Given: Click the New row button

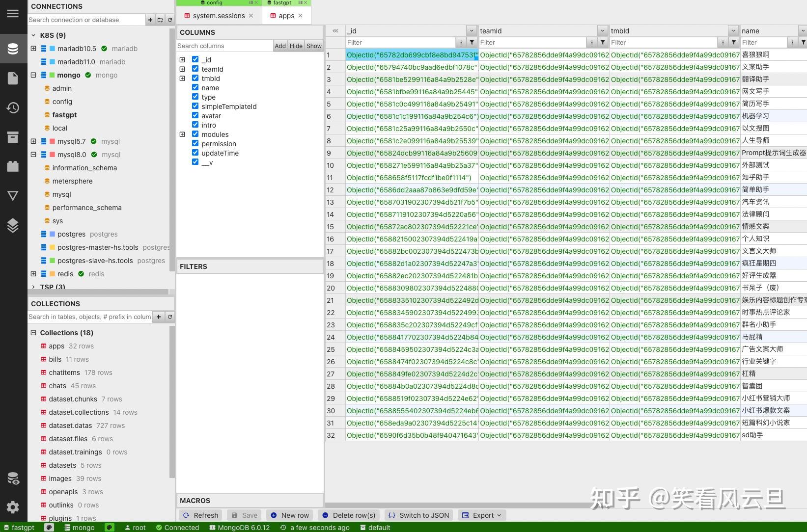Looking at the screenshot, I should tap(290, 515).
